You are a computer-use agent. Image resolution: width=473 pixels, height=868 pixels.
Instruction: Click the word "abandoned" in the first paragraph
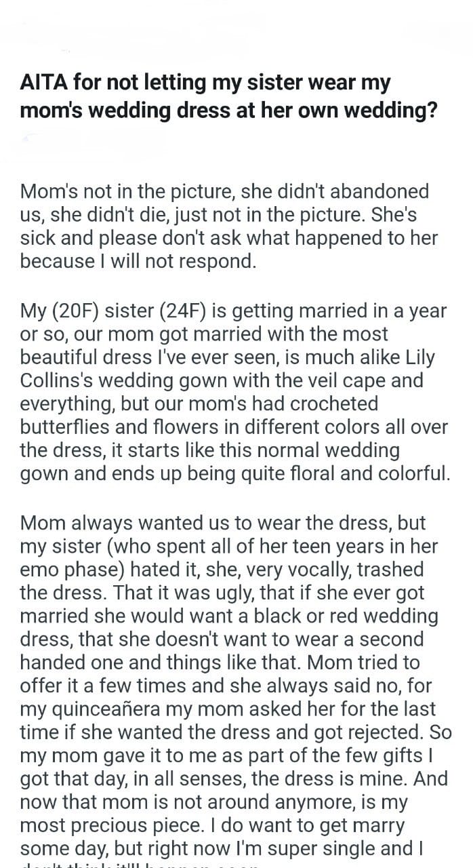tap(379, 191)
